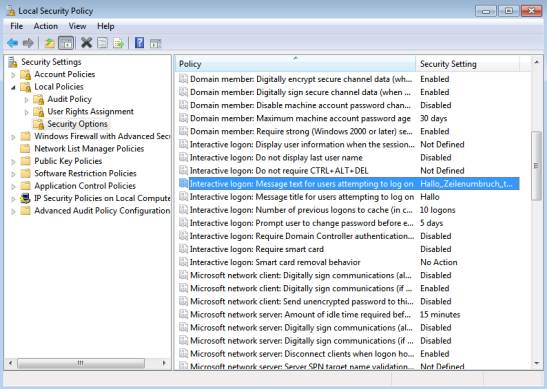The width and height of the screenshot is (547, 389).
Task: Expand Windows Firewall with Advanced Security node
Action: click(13, 137)
